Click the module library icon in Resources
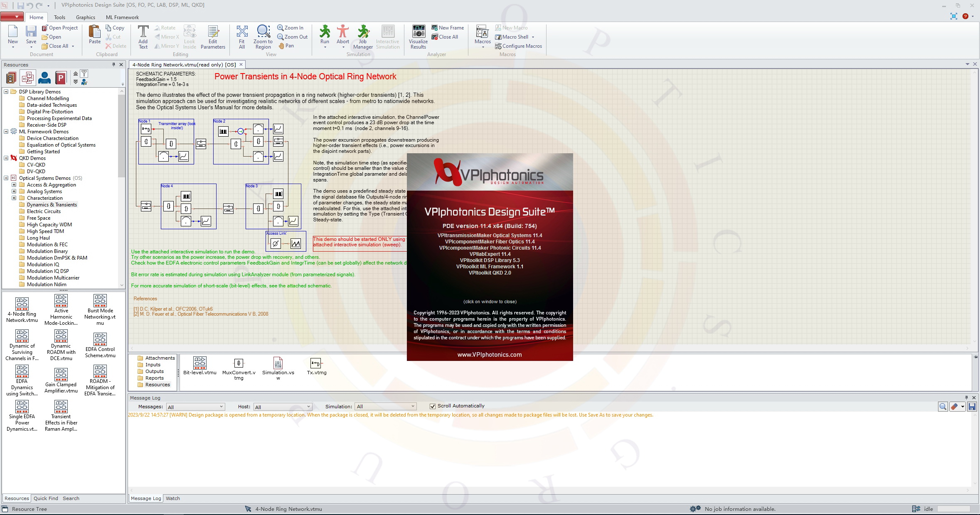The width and height of the screenshot is (980, 515). point(11,78)
